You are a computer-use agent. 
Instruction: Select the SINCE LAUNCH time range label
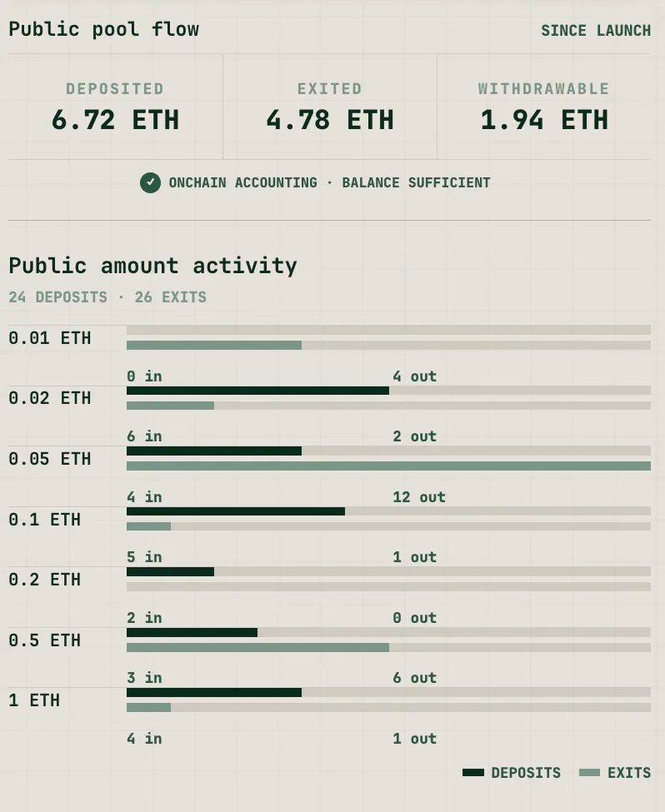596,31
